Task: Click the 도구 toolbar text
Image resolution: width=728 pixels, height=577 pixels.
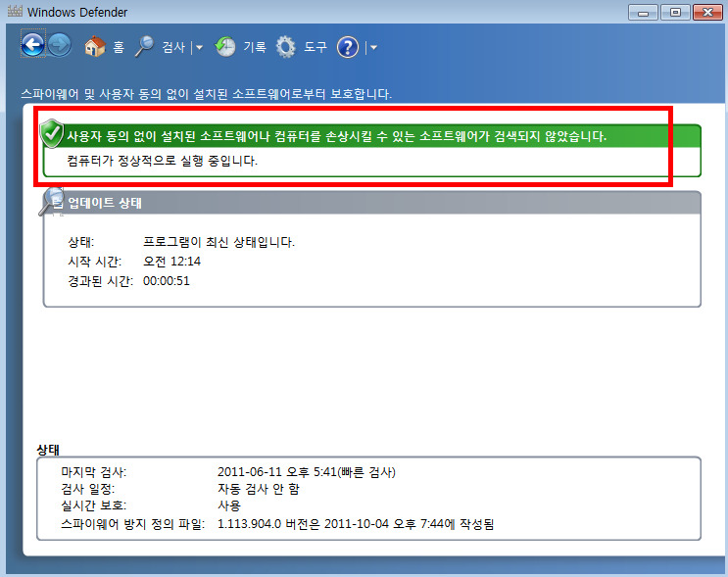Action: 315,46
